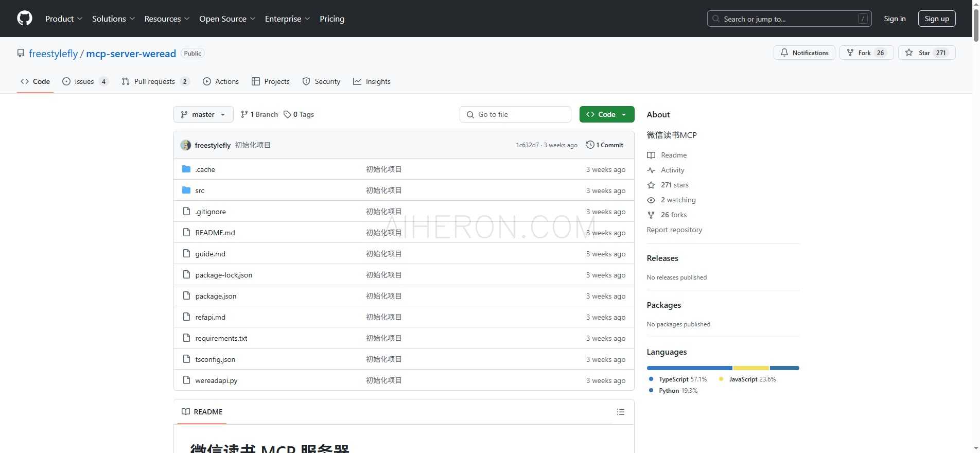Open the .gitignore file
The image size is (980, 453).
click(x=210, y=212)
